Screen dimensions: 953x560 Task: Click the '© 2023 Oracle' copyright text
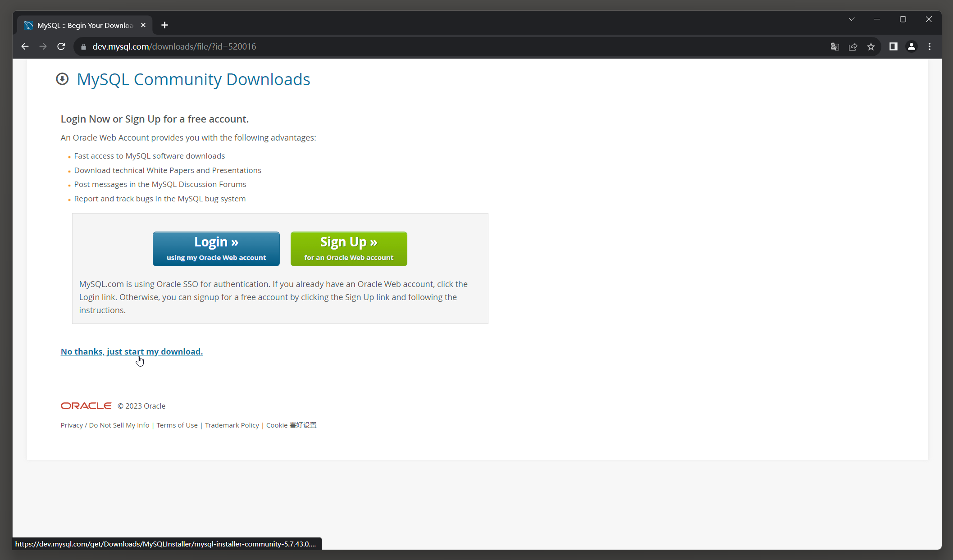tap(141, 406)
